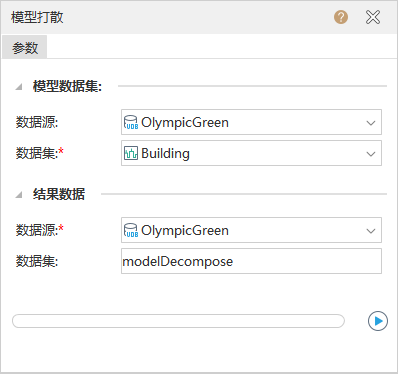Focus the modelDecompose dataset name field
The height and width of the screenshot is (374, 398).
pyautogui.click(x=251, y=261)
